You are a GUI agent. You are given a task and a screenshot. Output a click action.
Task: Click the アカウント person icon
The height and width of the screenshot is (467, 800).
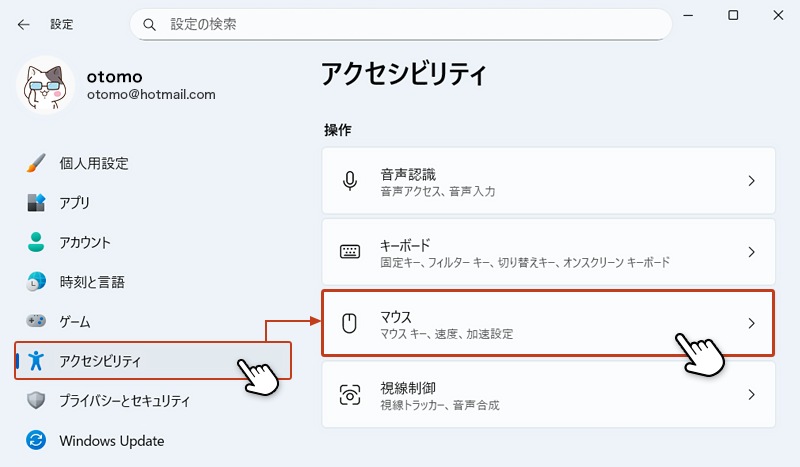(x=36, y=242)
